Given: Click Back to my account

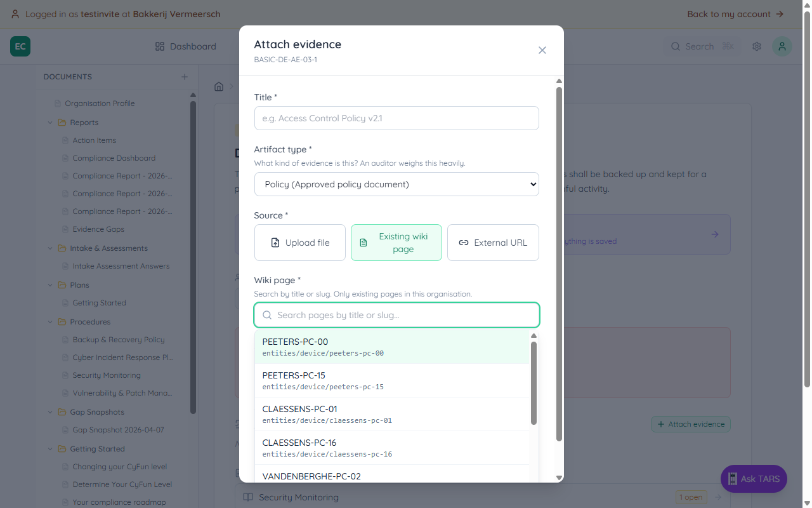Looking at the screenshot, I should click(735, 13).
